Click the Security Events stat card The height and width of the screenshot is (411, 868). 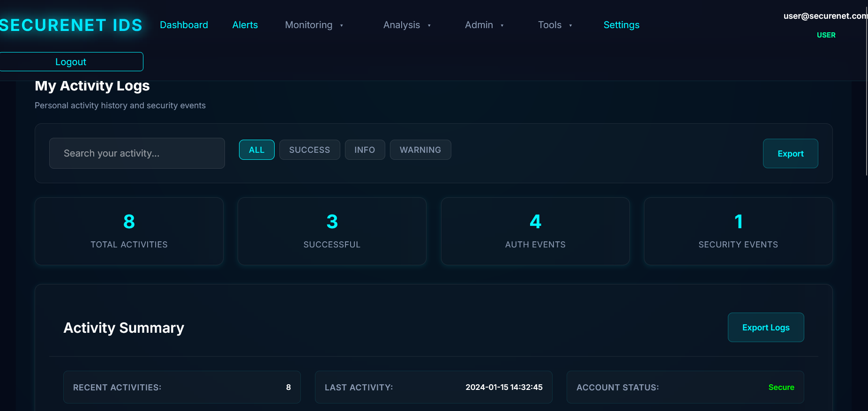tap(738, 231)
